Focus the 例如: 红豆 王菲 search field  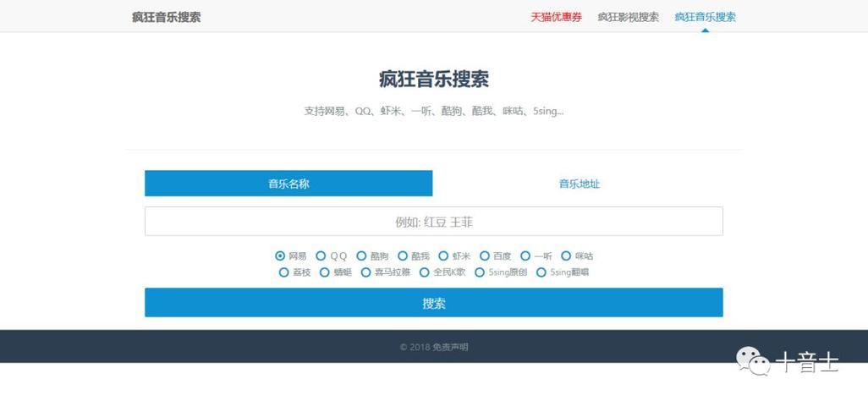434,222
